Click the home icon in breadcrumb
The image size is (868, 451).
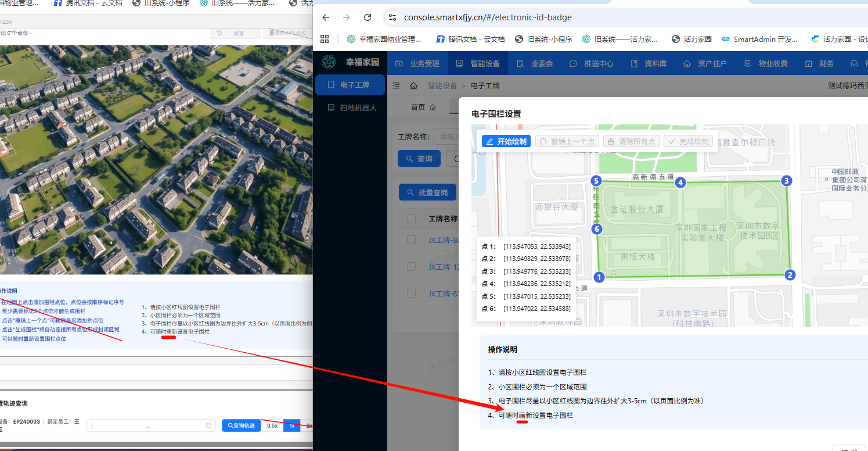413,85
